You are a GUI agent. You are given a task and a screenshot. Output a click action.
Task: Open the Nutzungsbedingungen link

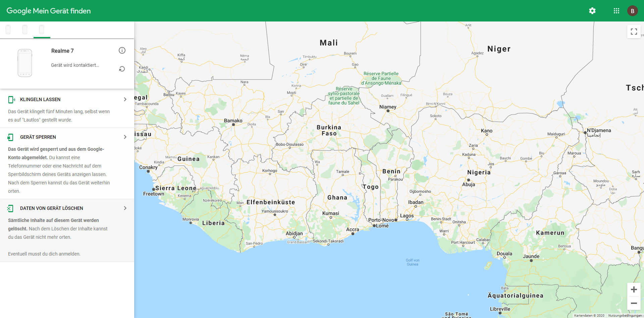coord(625,316)
